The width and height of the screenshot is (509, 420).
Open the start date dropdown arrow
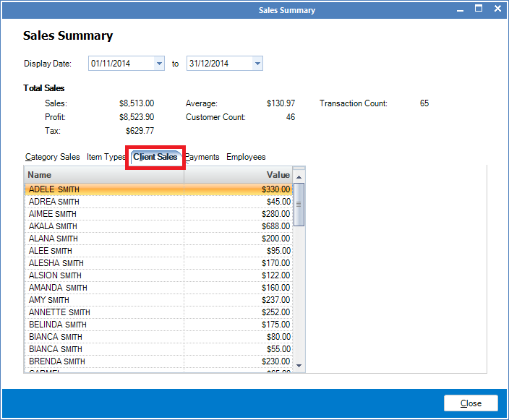click(x=159, y=64)
